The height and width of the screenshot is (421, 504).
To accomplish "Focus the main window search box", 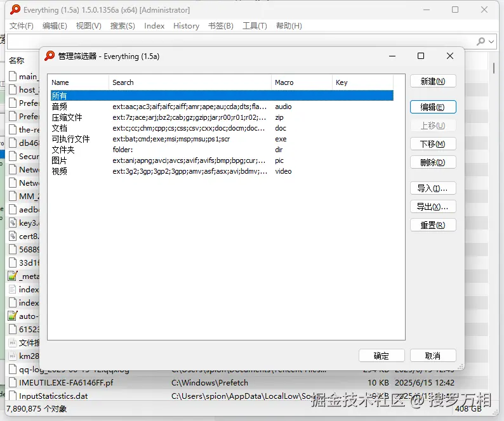I will point(241,41).
